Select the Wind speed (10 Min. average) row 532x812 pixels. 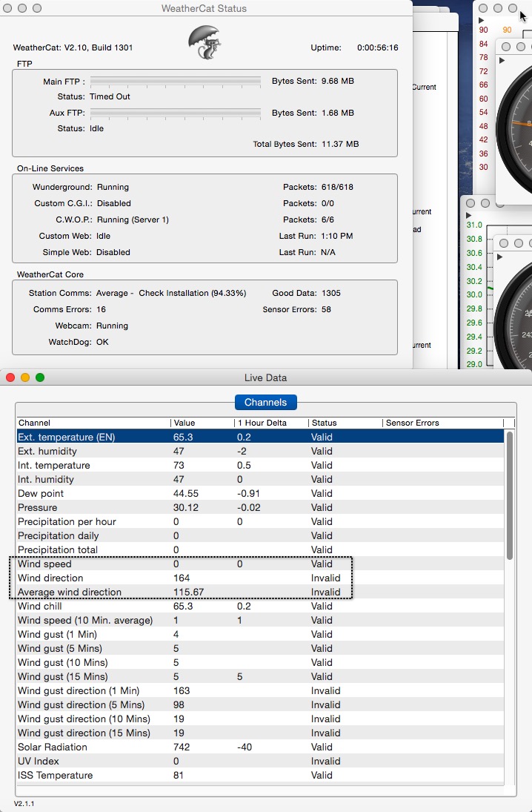tap(260, 620)
